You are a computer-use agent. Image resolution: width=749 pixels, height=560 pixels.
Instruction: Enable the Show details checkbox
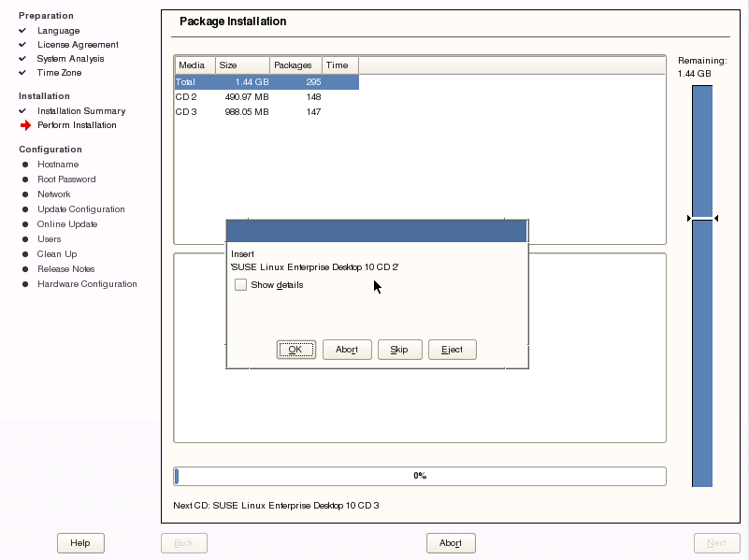tap(240, 285)
